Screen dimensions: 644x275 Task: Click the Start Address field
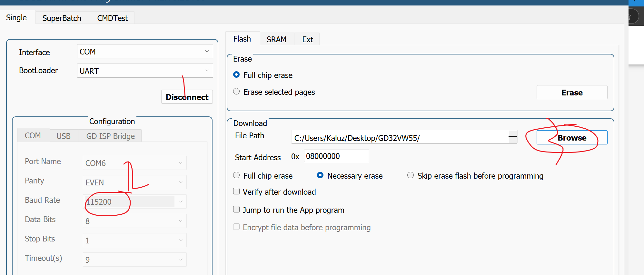click(x=336, y=156)
